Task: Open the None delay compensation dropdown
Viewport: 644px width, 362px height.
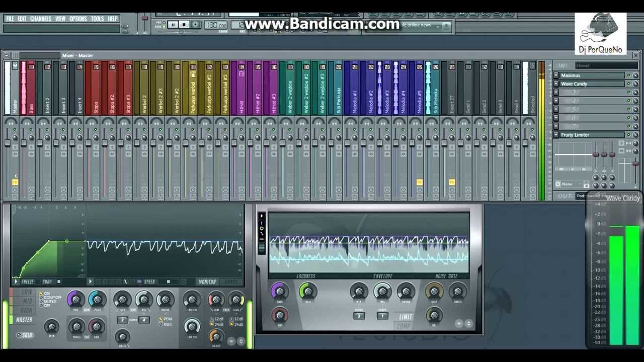Action: tap(573, 184)
